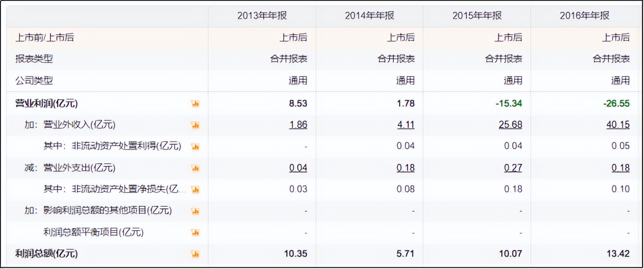The image size is (644, 269).
Task: Open chart icon for 营业外支出(亿元) row
Action: click(x=195, y=168)
